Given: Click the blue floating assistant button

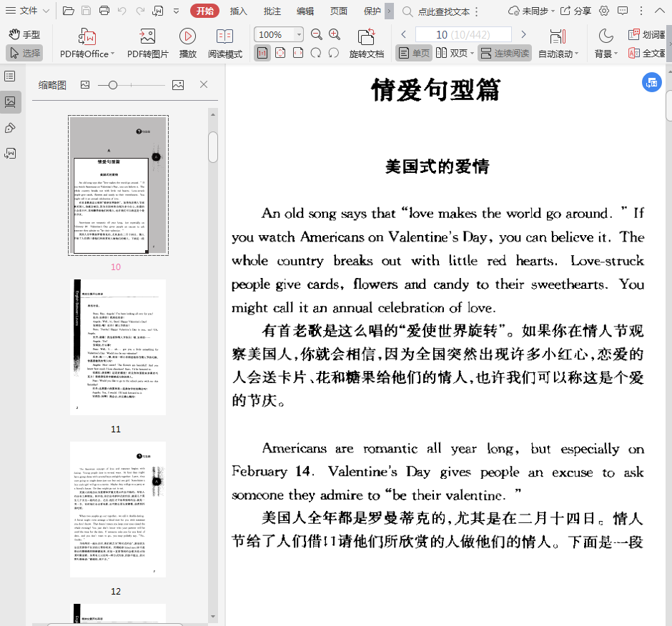Looking at the screenshot, I should point(651,82).
